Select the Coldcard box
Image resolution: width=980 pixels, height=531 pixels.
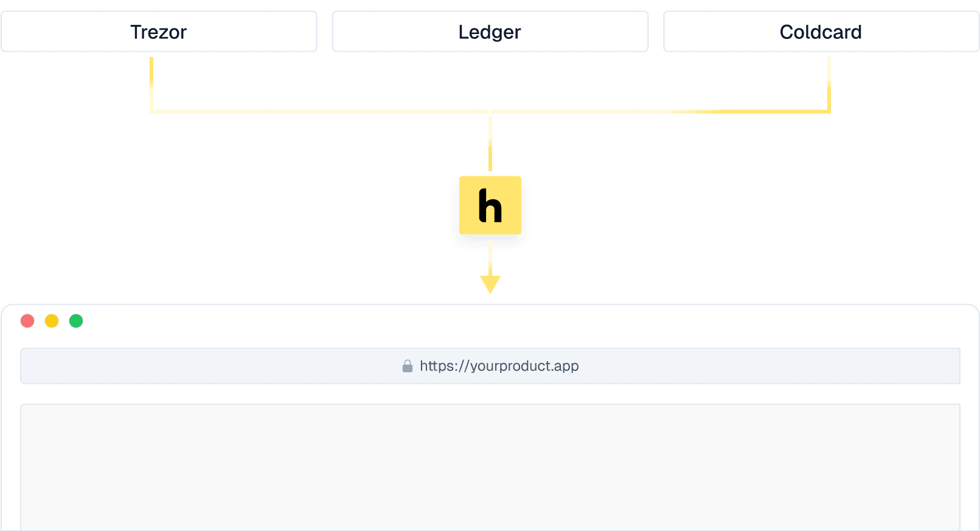821,32
